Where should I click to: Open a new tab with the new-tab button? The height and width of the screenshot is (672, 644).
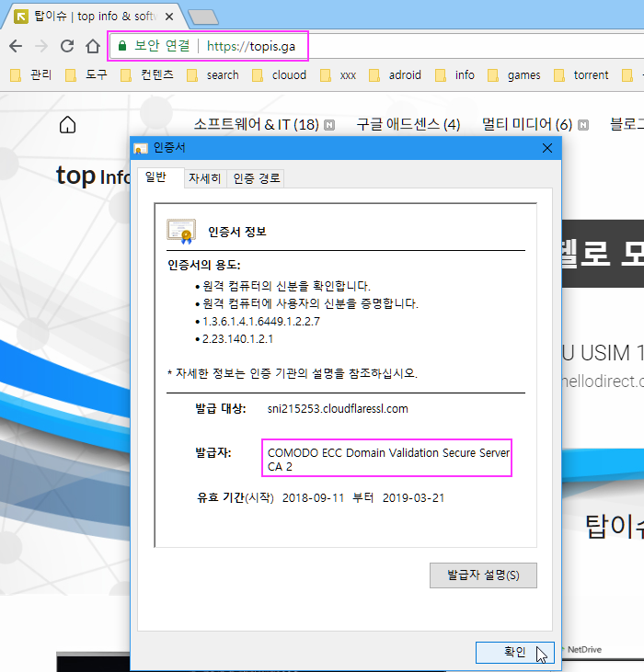click(x=203, y=17)
